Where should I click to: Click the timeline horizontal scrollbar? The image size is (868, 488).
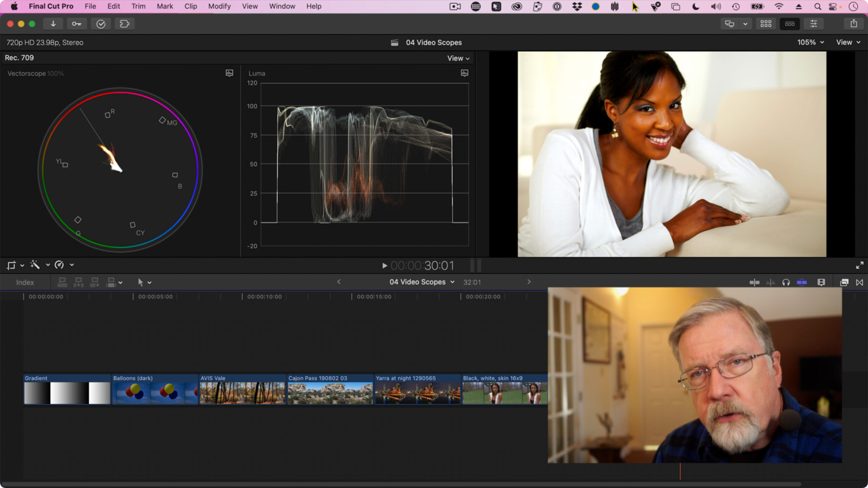click(402, 484)
